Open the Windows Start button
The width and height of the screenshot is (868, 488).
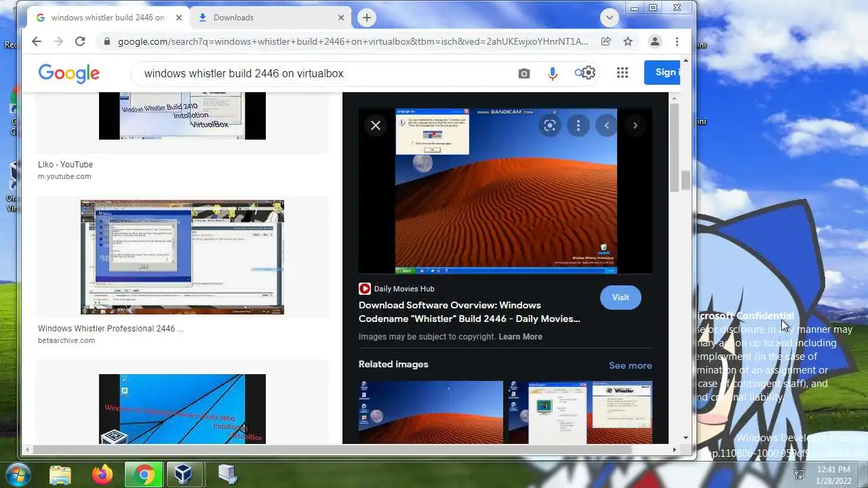[x=18, y=474]
